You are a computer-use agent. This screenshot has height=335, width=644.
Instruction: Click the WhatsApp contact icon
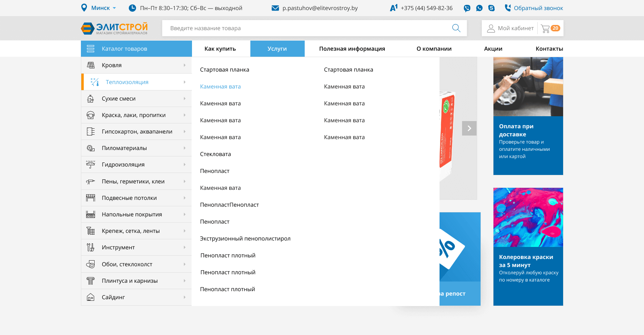(479, 8)
